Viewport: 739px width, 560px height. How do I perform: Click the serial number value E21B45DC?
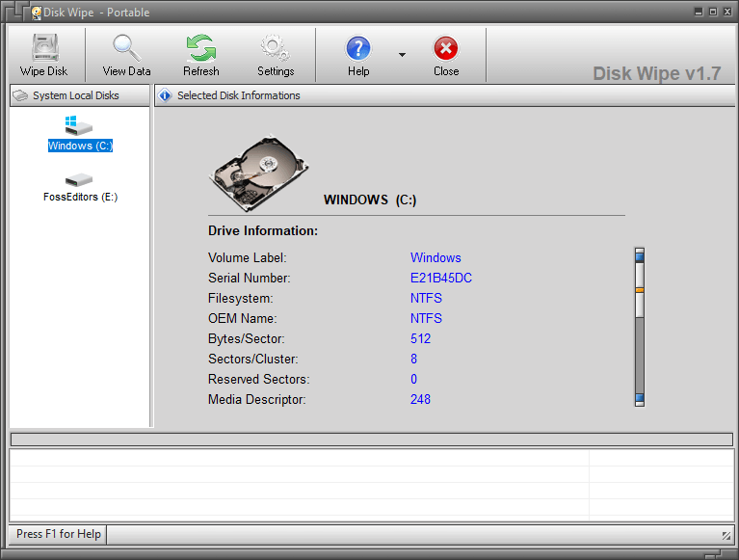[x=440, y=279]
